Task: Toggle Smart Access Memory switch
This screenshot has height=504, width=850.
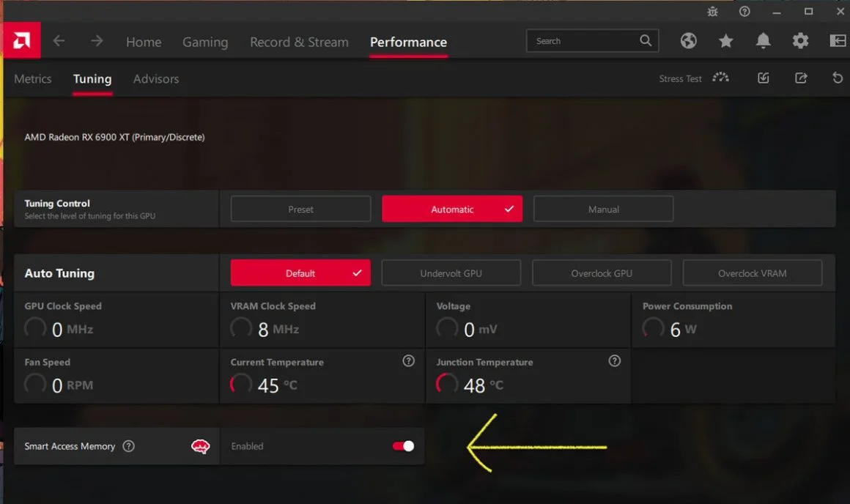Action: (x=403, y=446)
